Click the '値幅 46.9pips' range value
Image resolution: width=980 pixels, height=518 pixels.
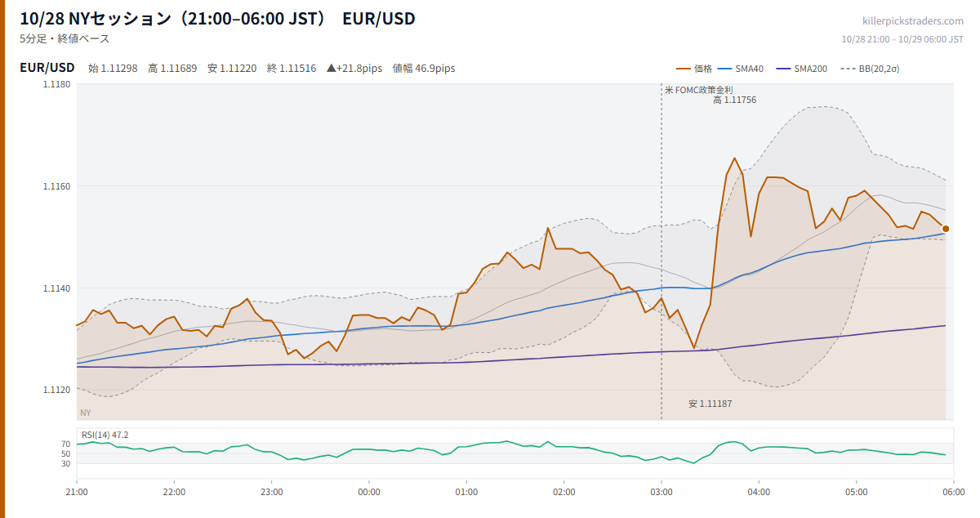[424, 69]
